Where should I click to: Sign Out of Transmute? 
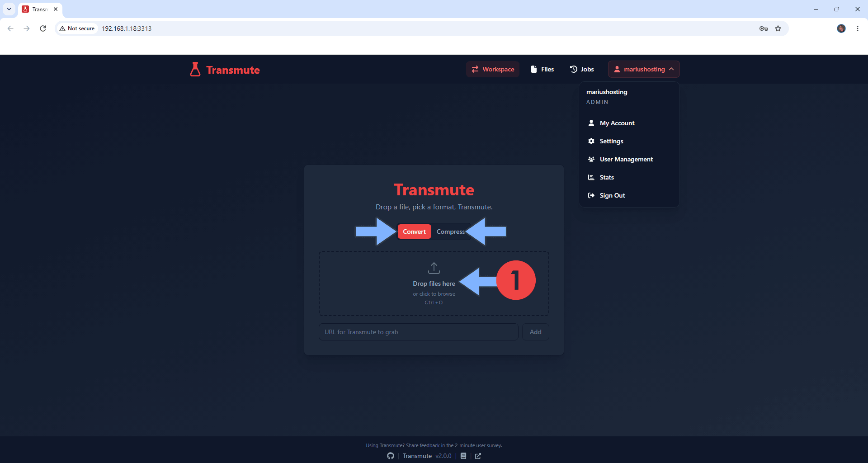click(x=629, y=195)
